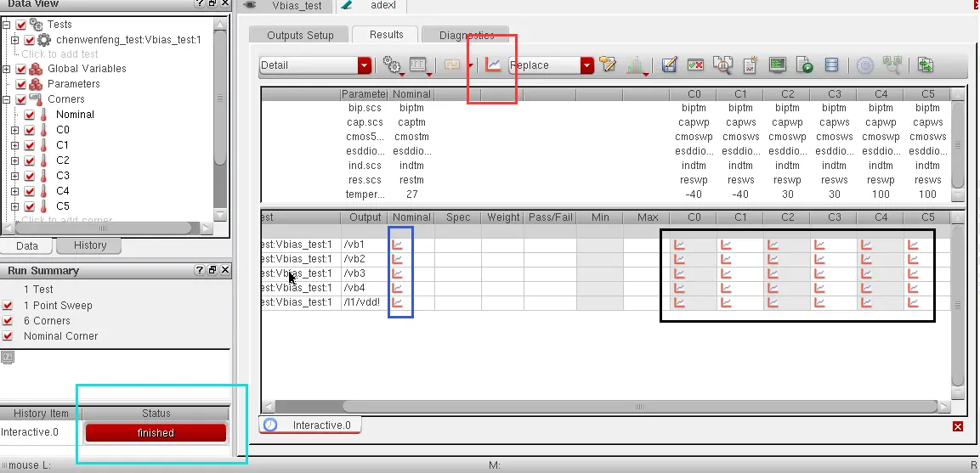Open the gears simulation options icon
The image size is (980, 473).
tap(392, 65)
